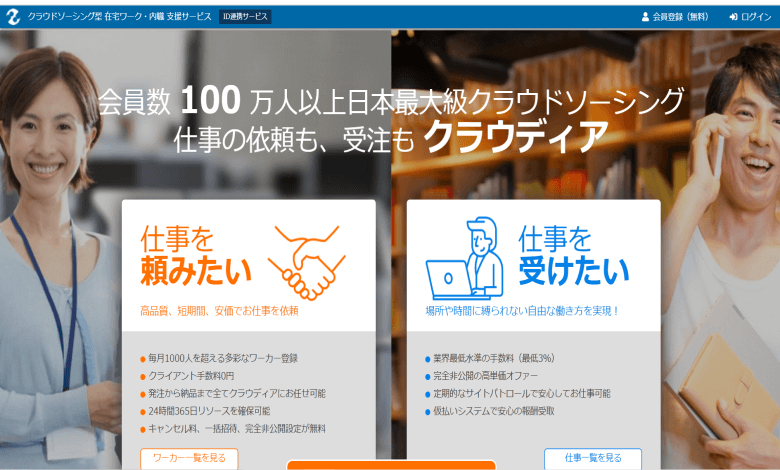Click the header text クラウドソーシング型 在宅ワーク・内職 支援サービス
Screen dimensions: 780x470
click(119, 17)
